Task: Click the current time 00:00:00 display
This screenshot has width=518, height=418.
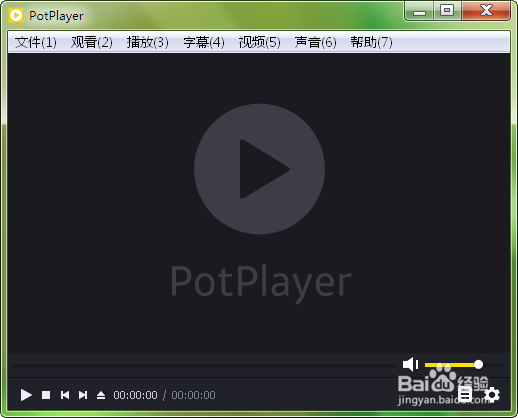Action: [x=135, y=395]
